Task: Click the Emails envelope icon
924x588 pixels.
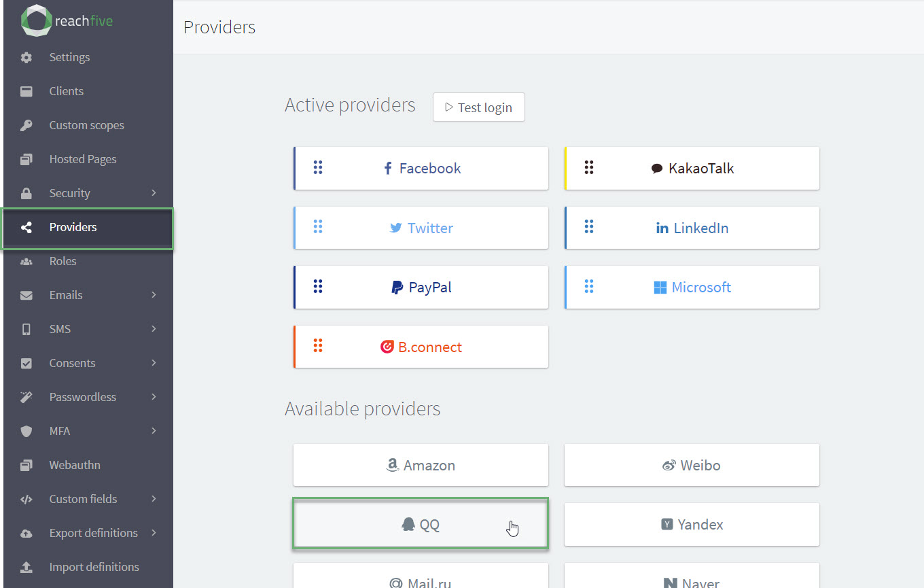Action: pos(26,295)
